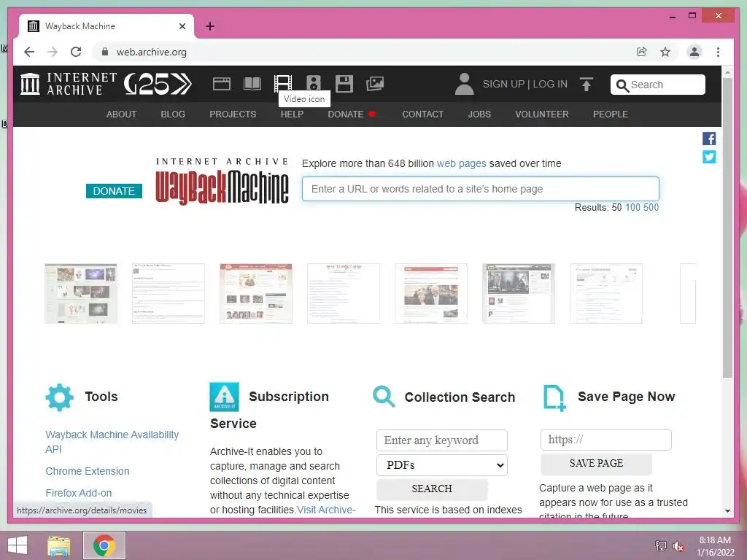Viewport: 747px width, 560px height.
Task: Click the Tools gear icon
Action: pyautogui.click(x=60, y=397)
